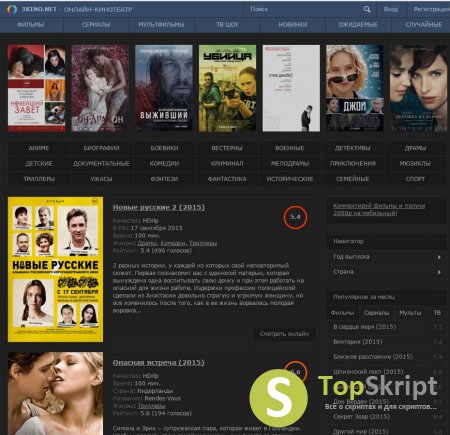Open the Мультфильмы menu item
This screenshot has width=450, height=435.
[x=161, y=25]
